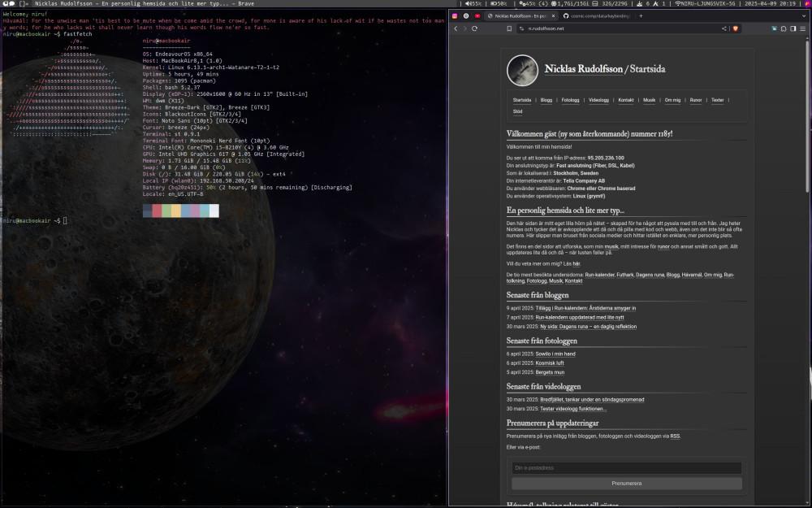Reload the page in Brave

(474, 28)
